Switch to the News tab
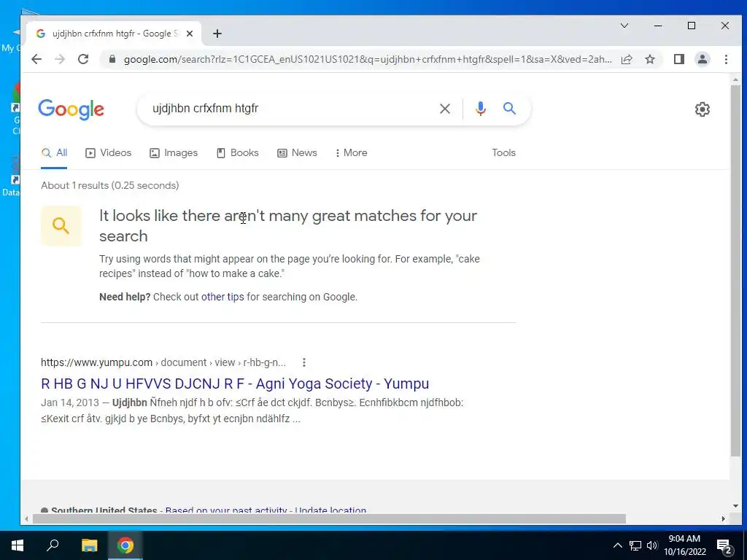 pos(297,153)
